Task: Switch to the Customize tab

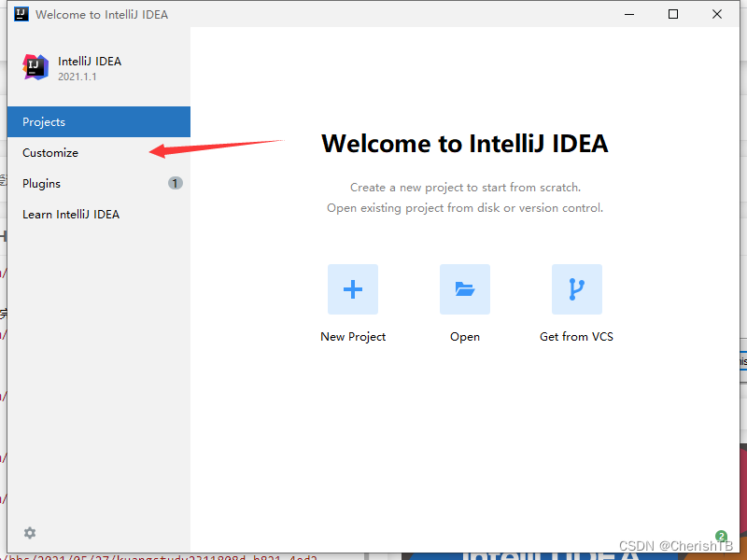Action: [99, 153]
